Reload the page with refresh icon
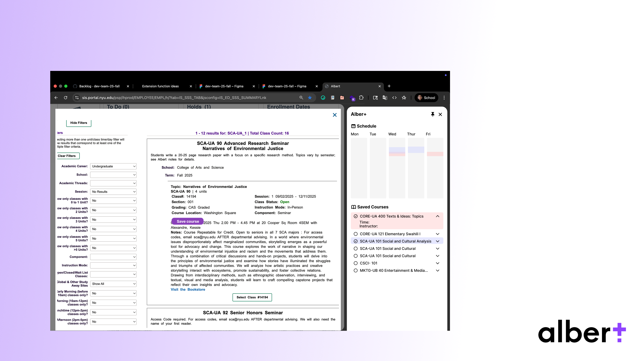This screenshot has height=361, width=644. [x=66, y=98]
